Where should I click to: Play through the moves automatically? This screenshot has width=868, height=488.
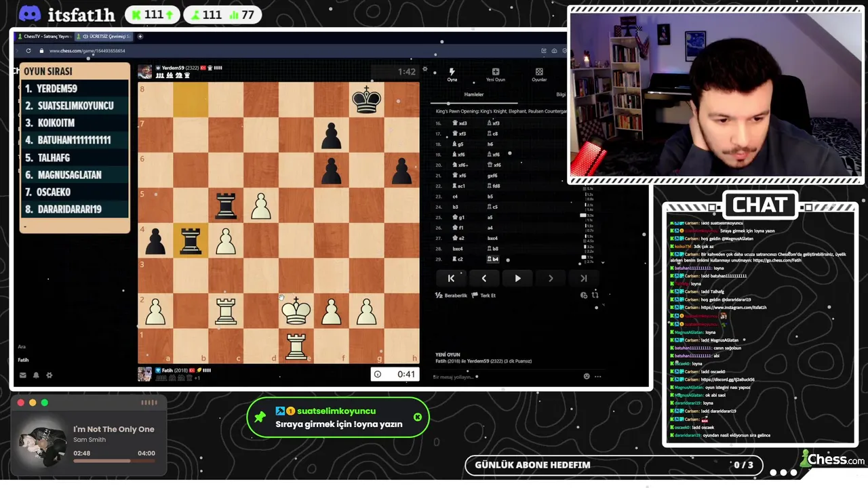click(x=517, y=278)
